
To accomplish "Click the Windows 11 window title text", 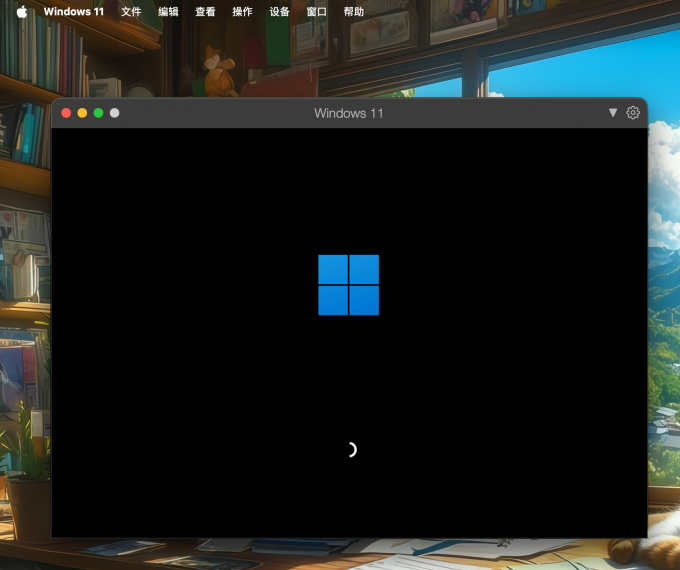I will (349, 113).
